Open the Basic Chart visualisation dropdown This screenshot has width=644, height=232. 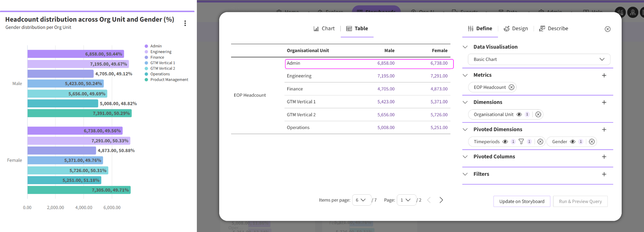pyautogui.click(x=539, y=59)
